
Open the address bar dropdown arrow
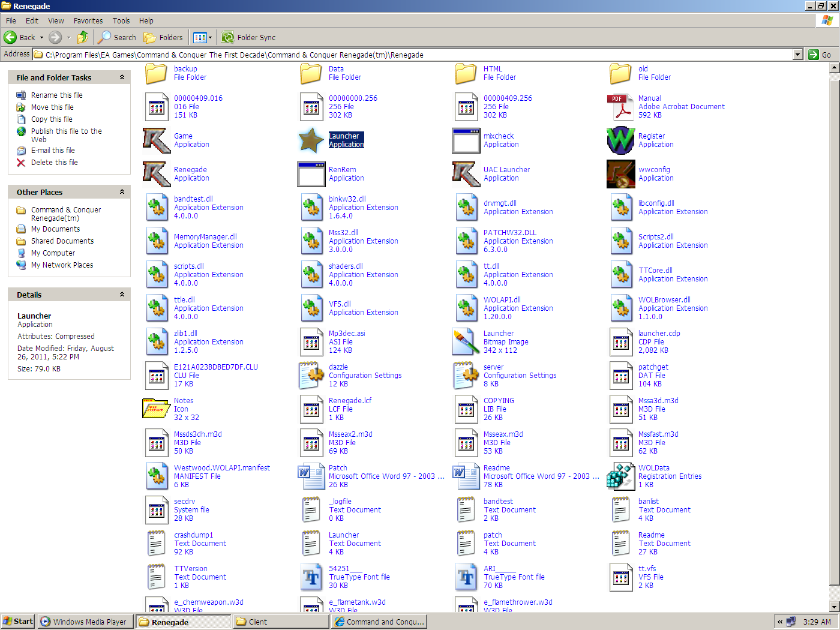(797, 55)
